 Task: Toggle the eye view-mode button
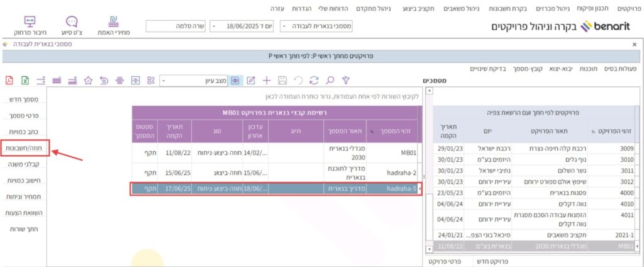(235, 81)
